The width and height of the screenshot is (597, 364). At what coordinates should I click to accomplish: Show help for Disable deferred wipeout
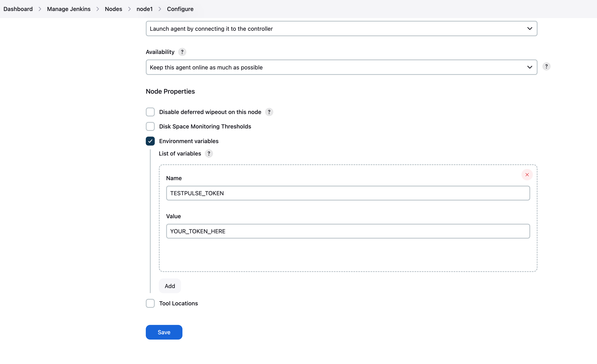pos(269,112)
